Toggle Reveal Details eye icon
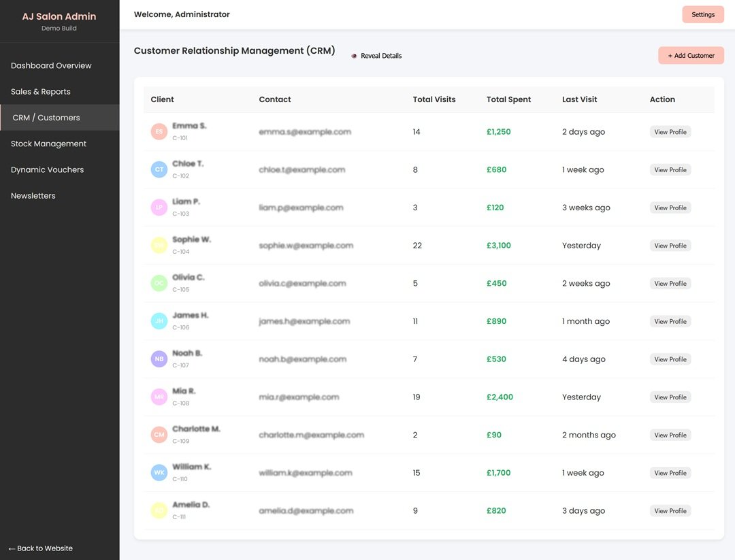This screenshot has width=735, height=560. (354, 56)
